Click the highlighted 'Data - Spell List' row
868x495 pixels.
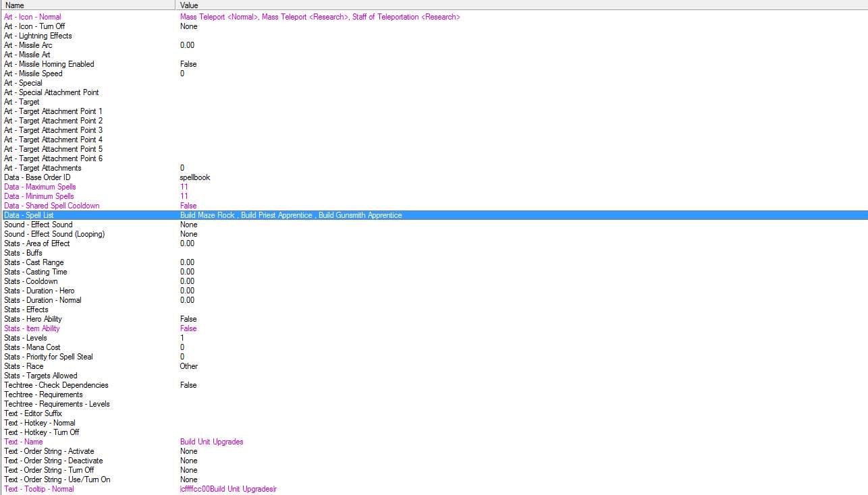[x=434, y=215]
